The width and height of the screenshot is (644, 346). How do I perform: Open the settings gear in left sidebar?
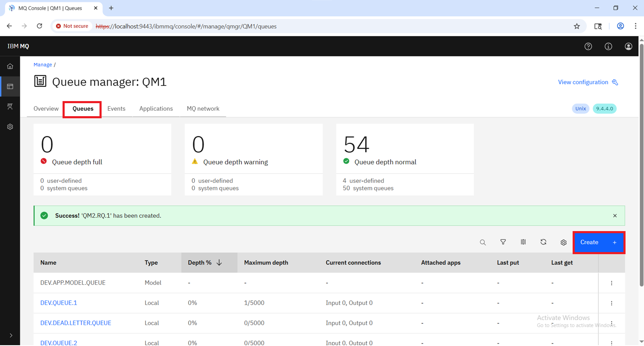tap(10, 127)
